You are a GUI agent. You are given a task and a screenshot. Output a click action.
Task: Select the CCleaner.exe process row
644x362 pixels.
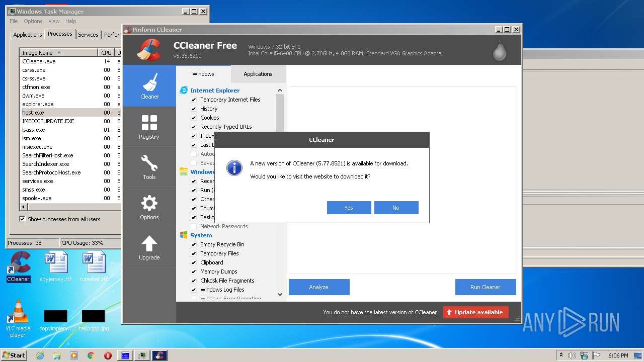pos(70,61)
